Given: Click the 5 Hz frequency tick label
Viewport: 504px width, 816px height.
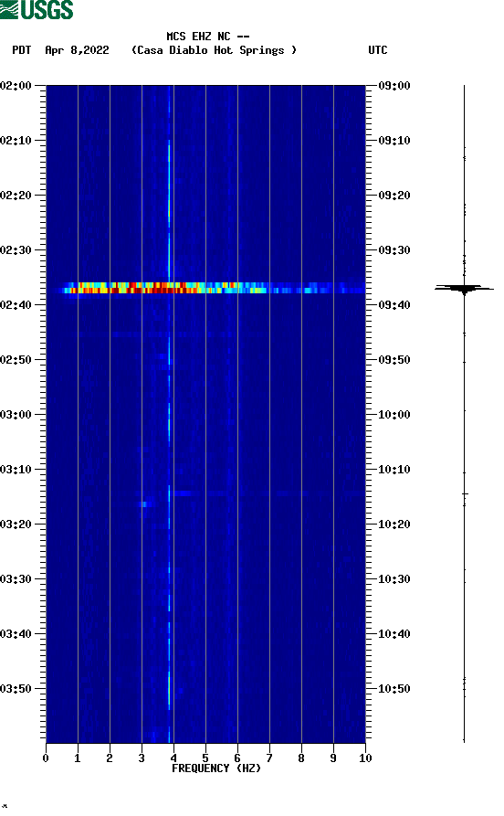Looking at the screenshot, I should [x=205, y=758].
